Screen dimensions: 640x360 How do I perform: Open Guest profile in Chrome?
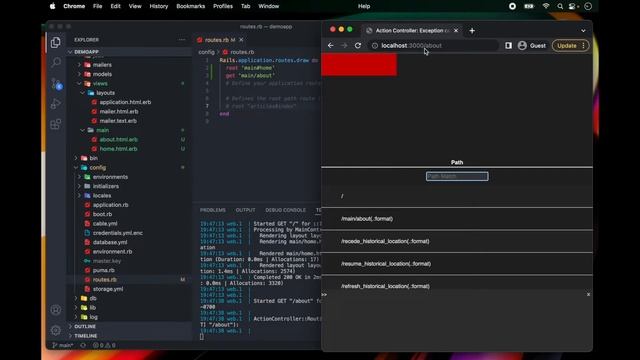click(532, 46)
